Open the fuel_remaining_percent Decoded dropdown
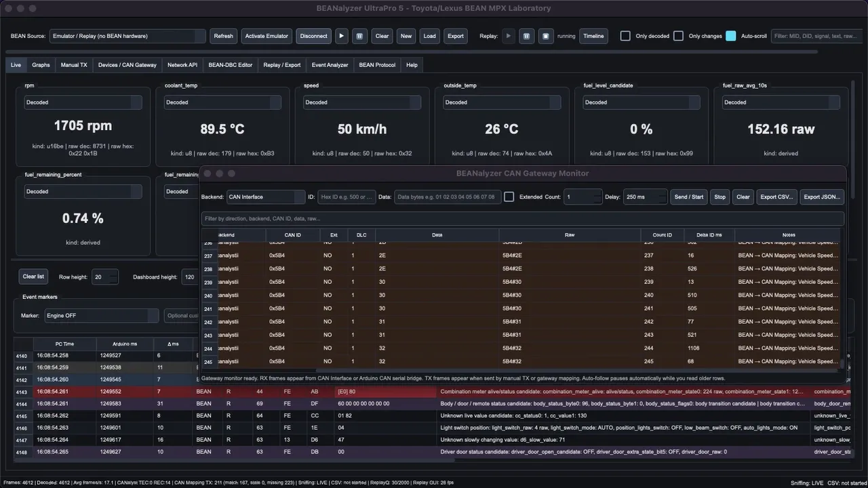This screenshot has height=488, width=868. 83,192
